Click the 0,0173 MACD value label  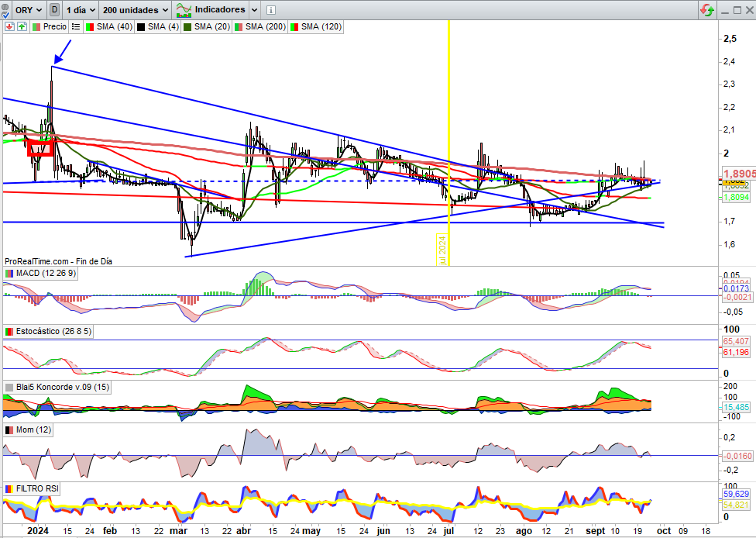(736, 288)
